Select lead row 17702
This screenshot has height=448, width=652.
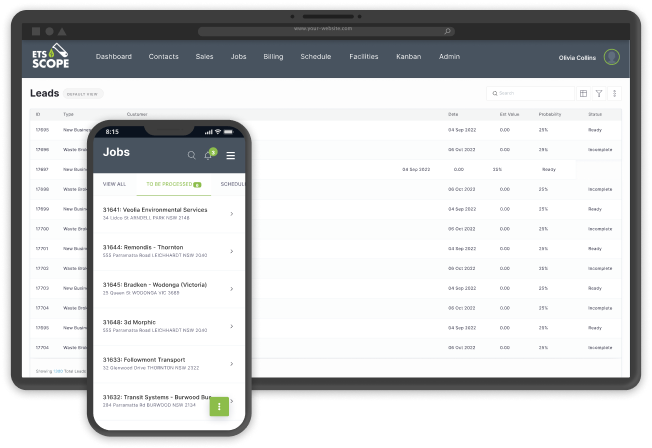[x=326, y=268]
